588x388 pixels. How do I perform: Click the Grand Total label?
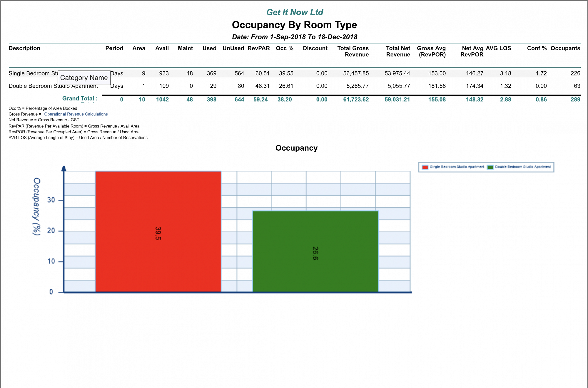coord(80,99)
